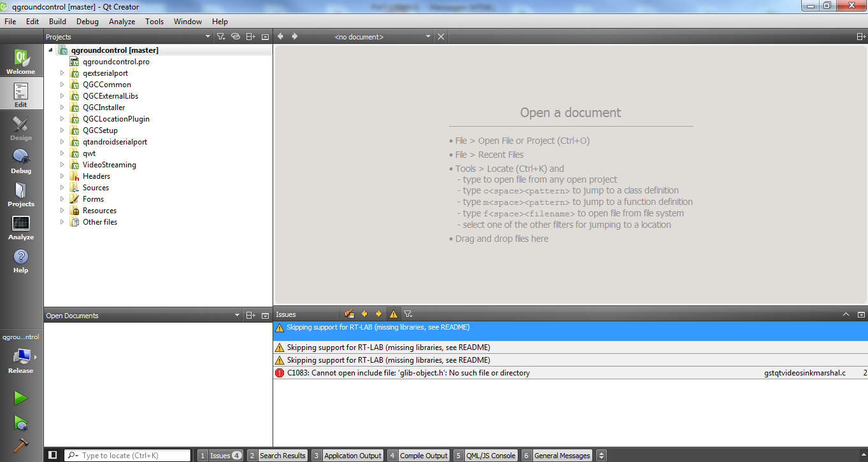Go forward in editor history
This screenshot has width=868, height=462.
(294, 36)
